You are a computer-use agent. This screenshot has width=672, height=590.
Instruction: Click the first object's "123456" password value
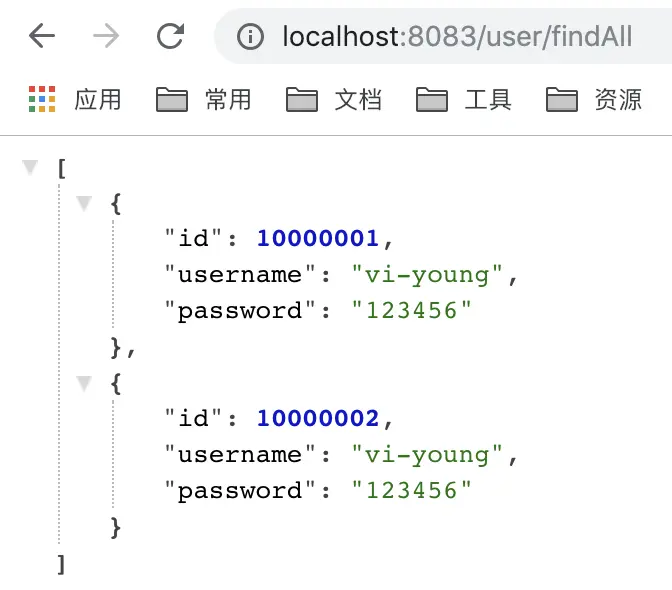411,310
